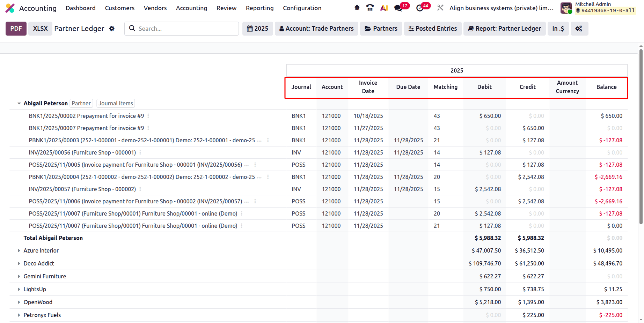Expand the Gemini Furniture row

(19, 276)
